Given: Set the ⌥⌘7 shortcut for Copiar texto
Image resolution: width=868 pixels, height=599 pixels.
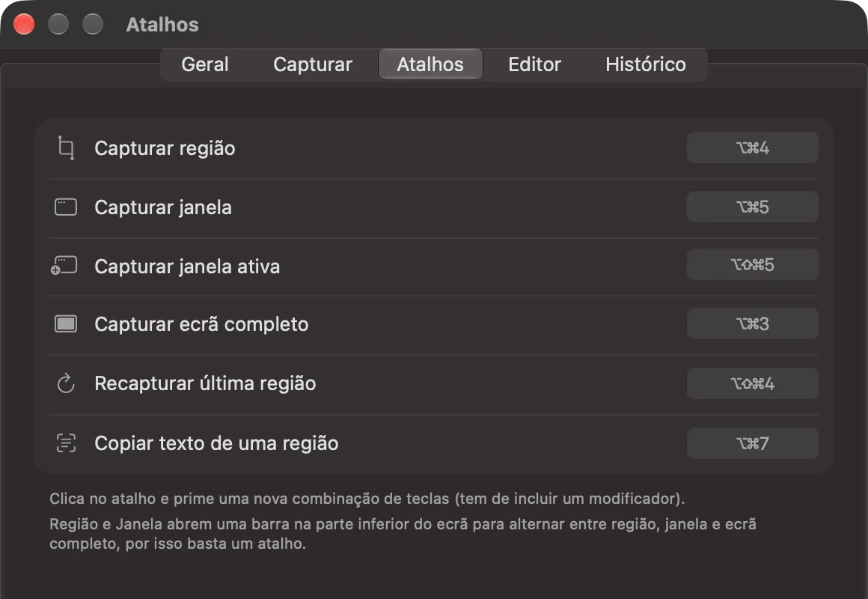Looking at the screenshot, I should coord(752,443).
